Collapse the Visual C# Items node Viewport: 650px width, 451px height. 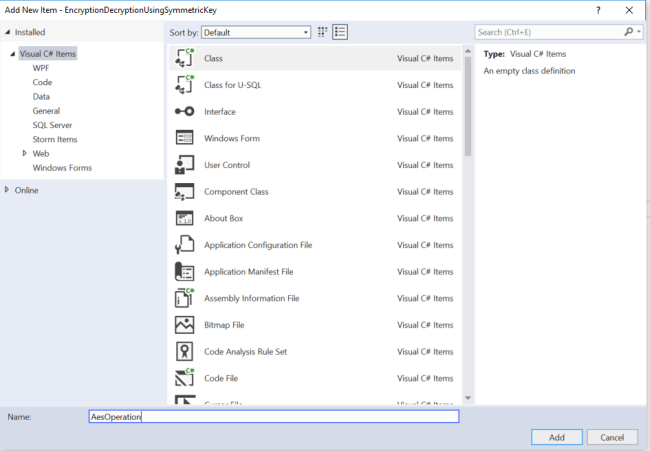coord(13,53)
